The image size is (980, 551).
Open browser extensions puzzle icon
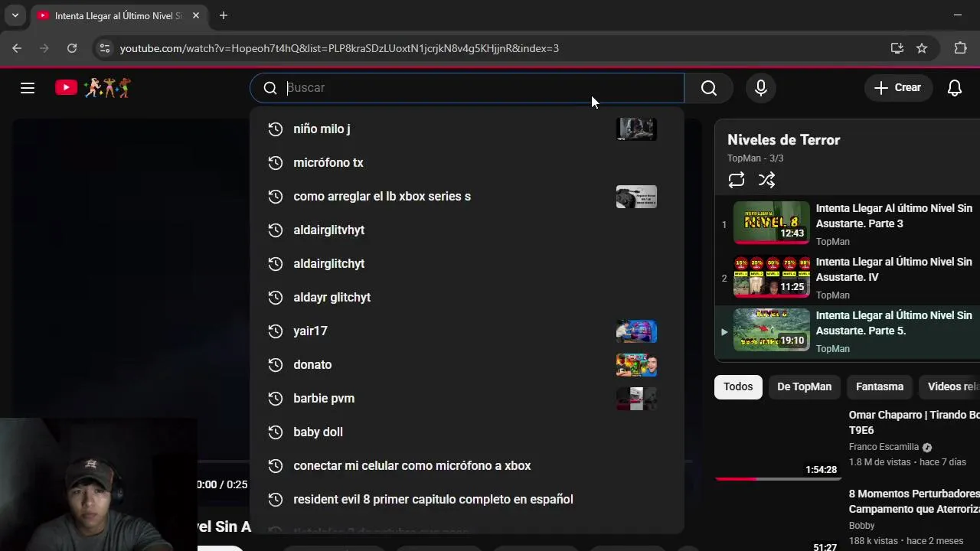[960, 48]
